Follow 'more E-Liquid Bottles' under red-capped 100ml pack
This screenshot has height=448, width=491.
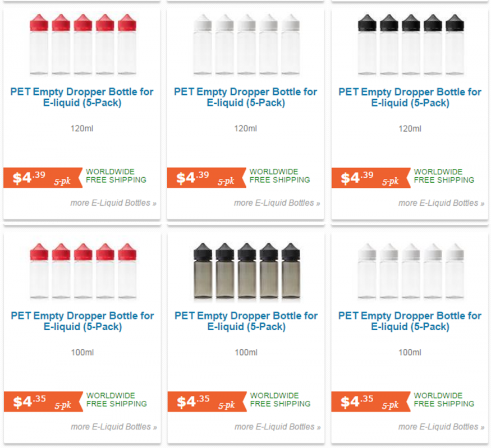(113, 427)
